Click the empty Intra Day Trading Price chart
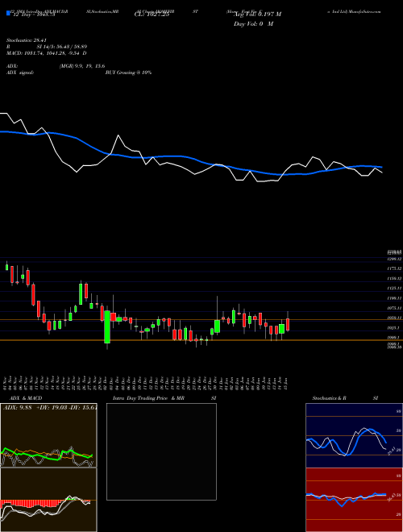Screen dimensions: 403x532 161,451
